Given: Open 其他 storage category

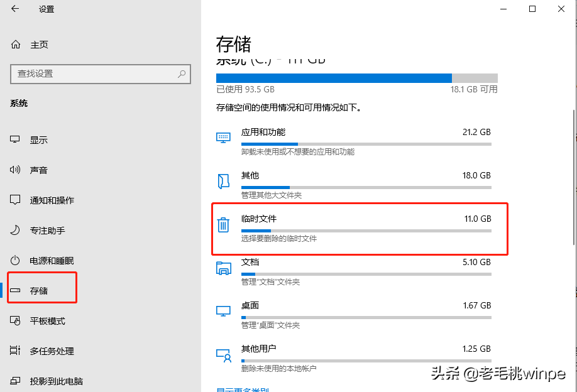Looking at the screenshot, I should pos(365,181).
